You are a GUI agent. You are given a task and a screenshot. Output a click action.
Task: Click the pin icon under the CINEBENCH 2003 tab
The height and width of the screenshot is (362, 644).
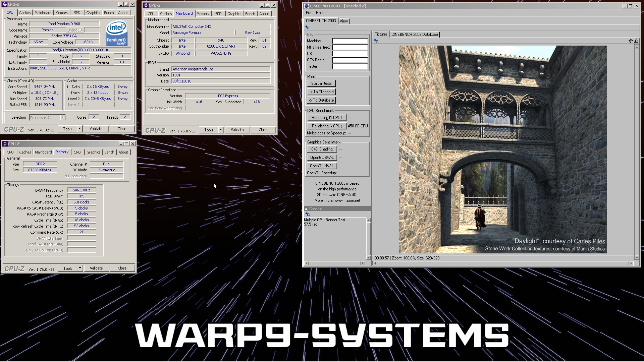click(x=307, y=27)
